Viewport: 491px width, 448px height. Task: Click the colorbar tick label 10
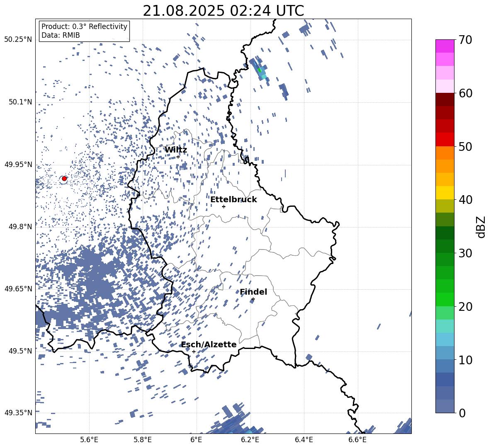point(465,360)
